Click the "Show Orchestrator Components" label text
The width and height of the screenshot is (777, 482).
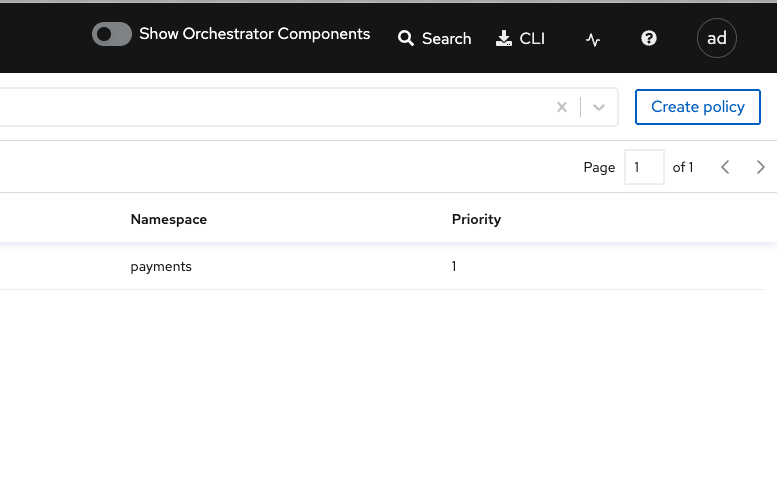(x=254, y=34)
